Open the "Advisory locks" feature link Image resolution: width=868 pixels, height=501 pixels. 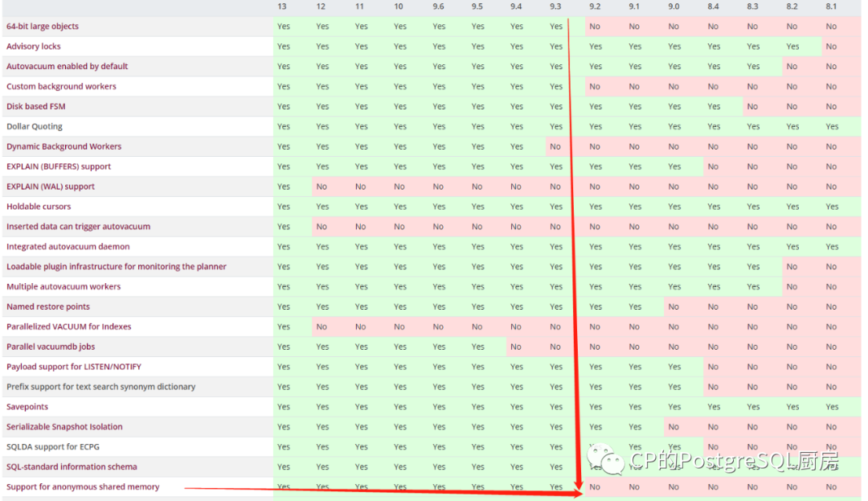33,46
